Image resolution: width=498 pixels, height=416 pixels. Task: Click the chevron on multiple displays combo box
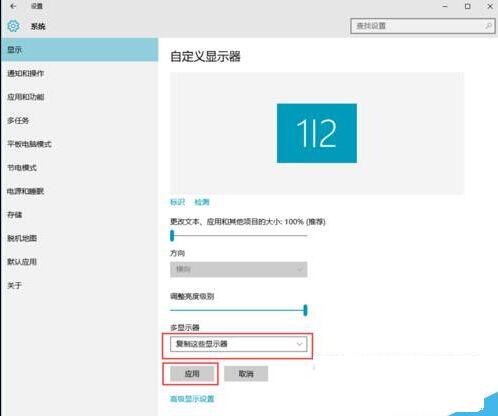(x=299, y=344)
